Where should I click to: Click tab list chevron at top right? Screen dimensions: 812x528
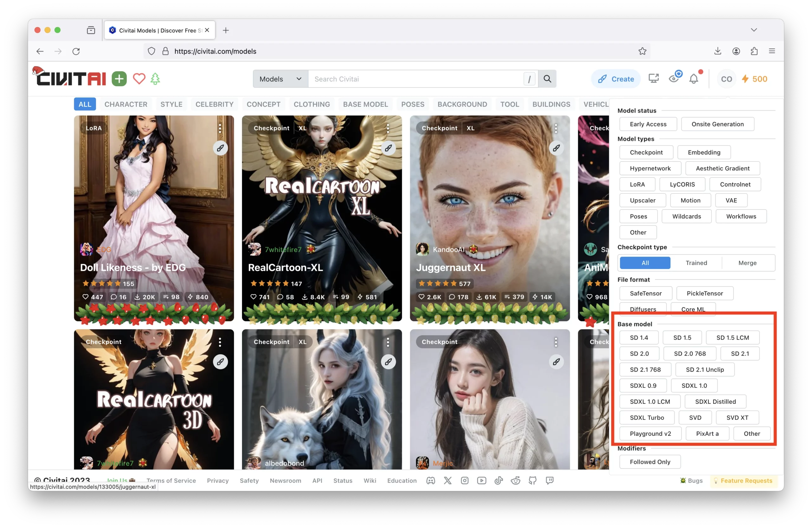[754, 30]
